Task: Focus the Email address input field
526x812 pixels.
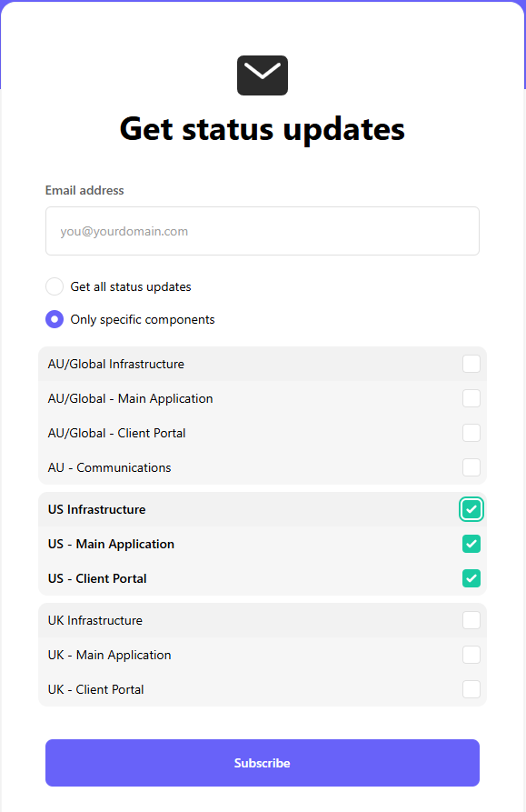Action: pyautogui.click(x=263, y=231)
